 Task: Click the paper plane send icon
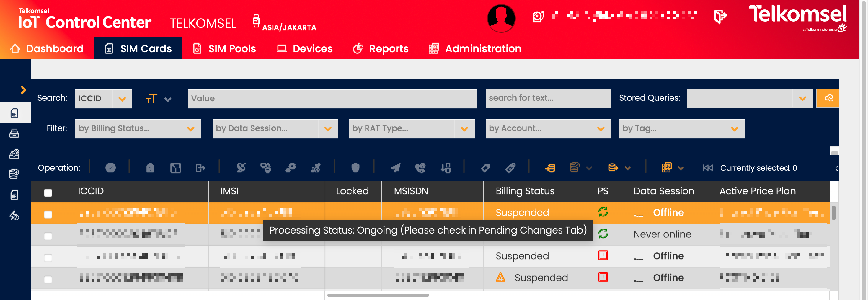coord(395,167)
